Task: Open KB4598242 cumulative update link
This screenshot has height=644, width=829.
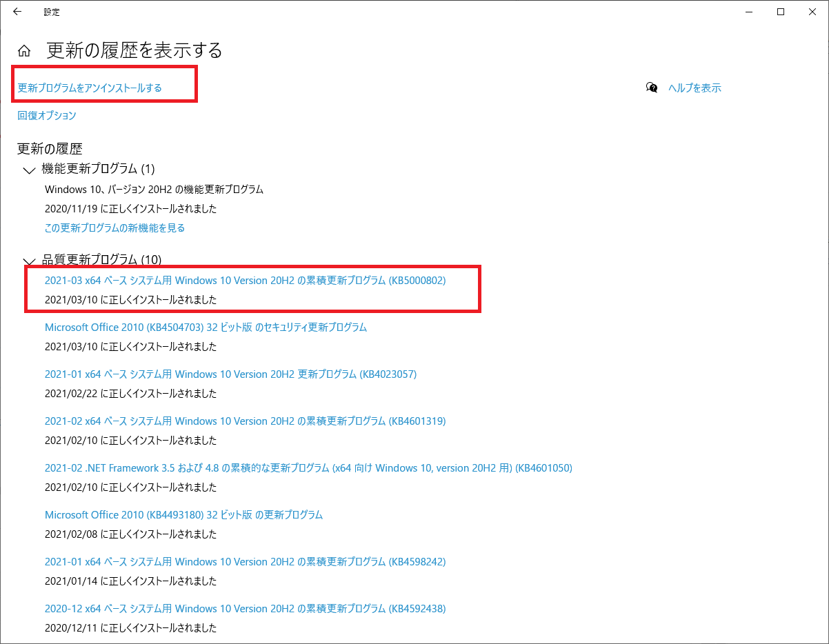Action: 245,561
